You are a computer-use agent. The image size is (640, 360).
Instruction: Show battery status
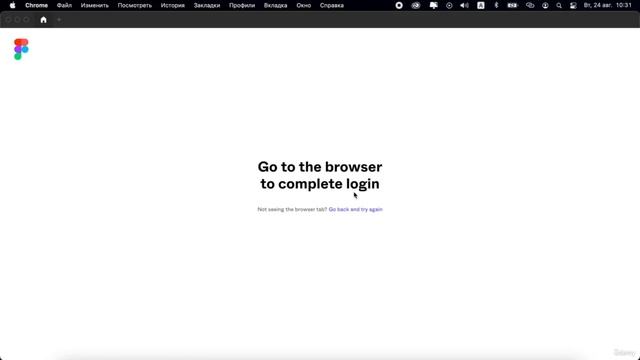[x=512, y=5]
